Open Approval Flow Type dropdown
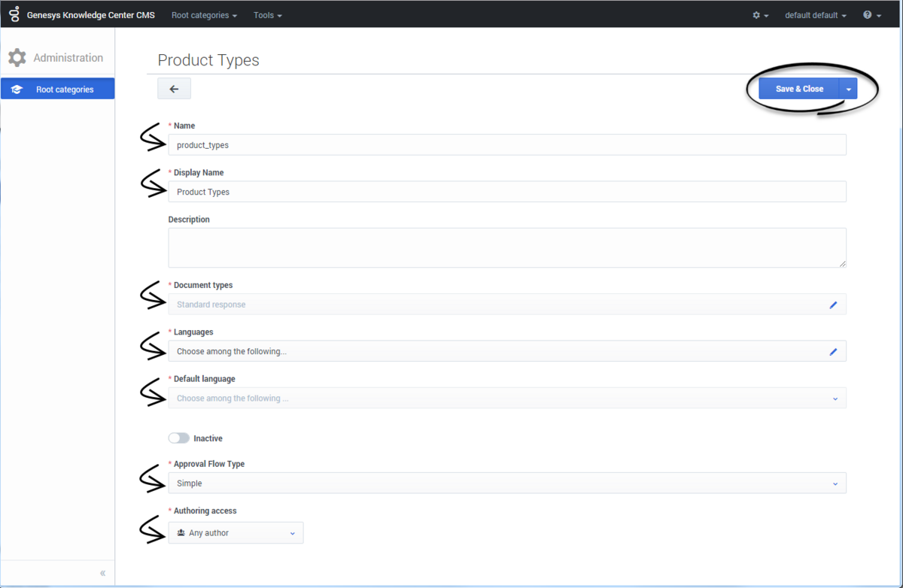 (x=507, y=483)
